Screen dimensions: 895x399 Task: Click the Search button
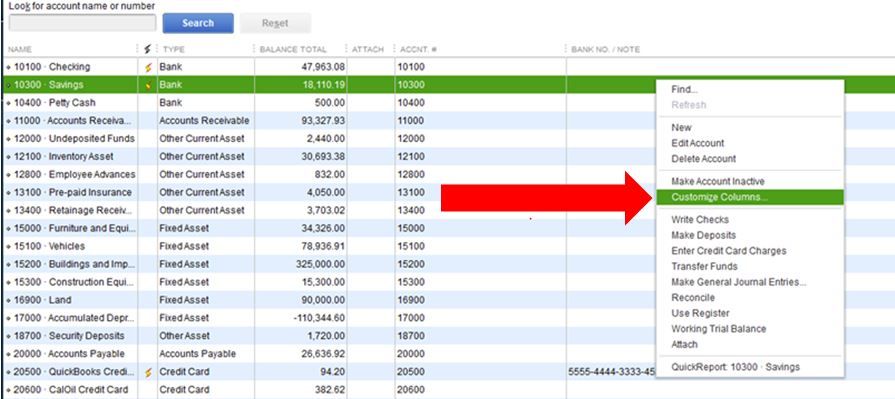coord(198,23)
